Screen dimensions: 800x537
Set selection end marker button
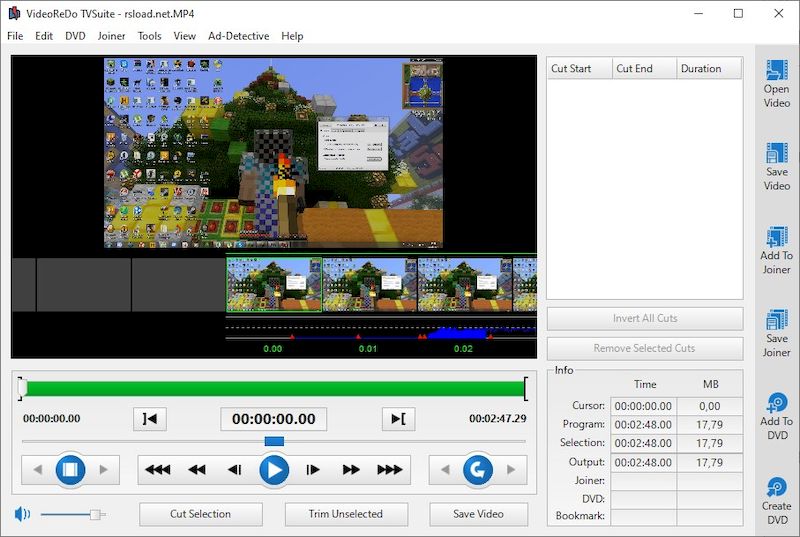tap(398, 419)
